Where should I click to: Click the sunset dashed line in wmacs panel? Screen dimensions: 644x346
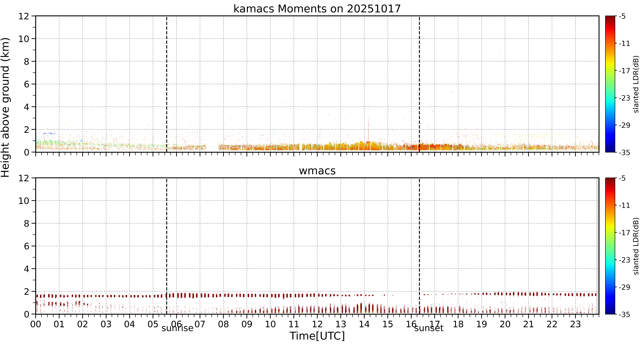420,246
